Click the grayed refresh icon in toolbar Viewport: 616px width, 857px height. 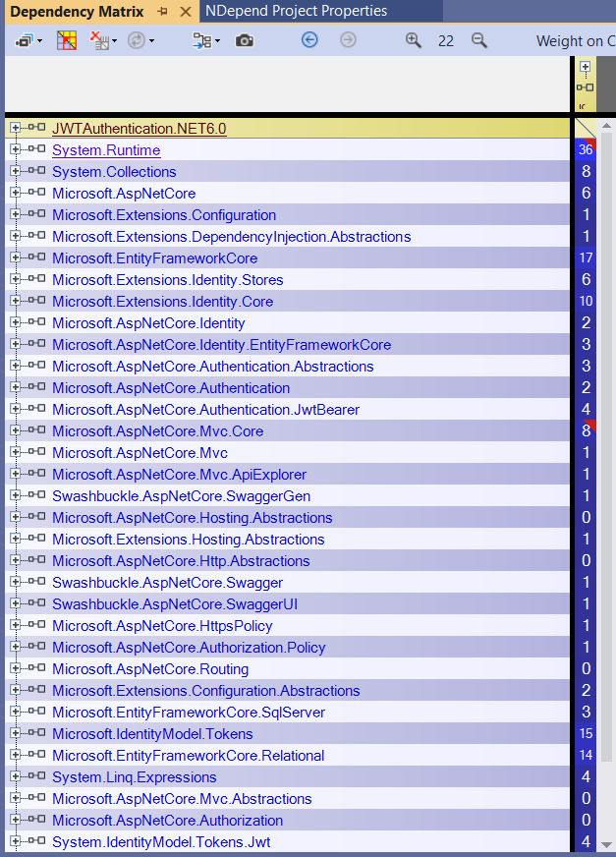pyautogui.click(x=136, y=40)
